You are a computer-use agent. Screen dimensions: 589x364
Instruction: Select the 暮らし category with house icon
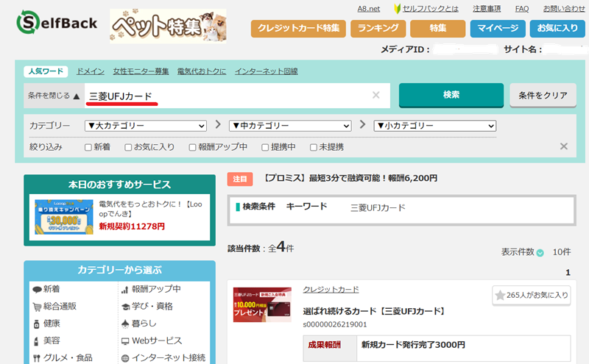click(x=139, y=324)
